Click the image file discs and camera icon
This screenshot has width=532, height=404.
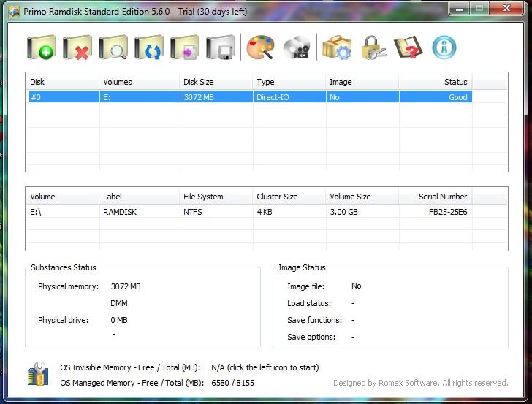tap(297, 47)
